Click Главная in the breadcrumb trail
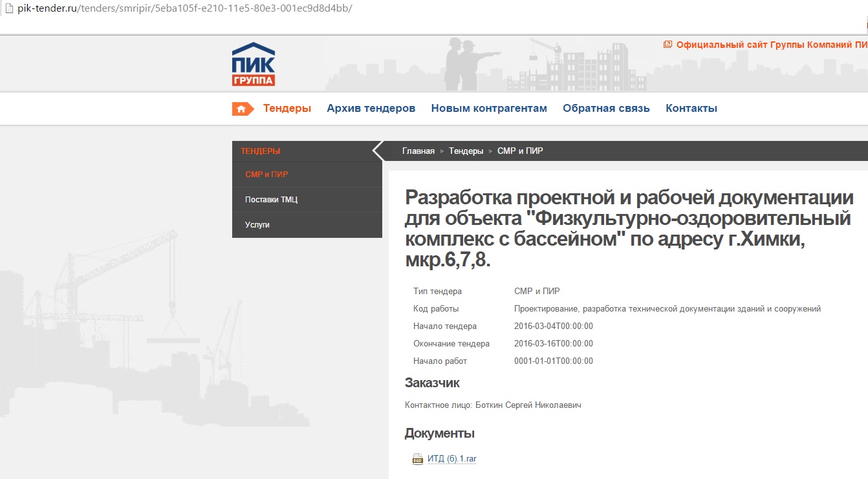The image size is (868, 479). click(x=418, y=151)
